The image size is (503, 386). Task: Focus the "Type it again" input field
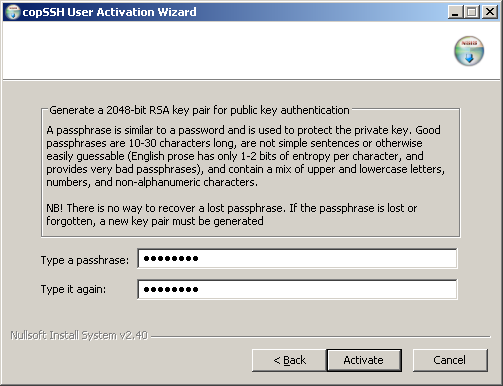tap(297, 289)
